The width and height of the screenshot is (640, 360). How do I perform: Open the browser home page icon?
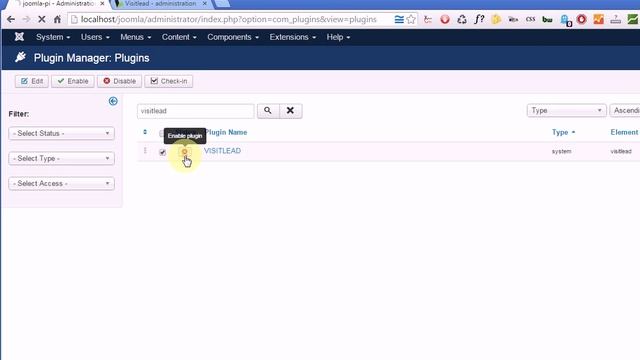58,19
